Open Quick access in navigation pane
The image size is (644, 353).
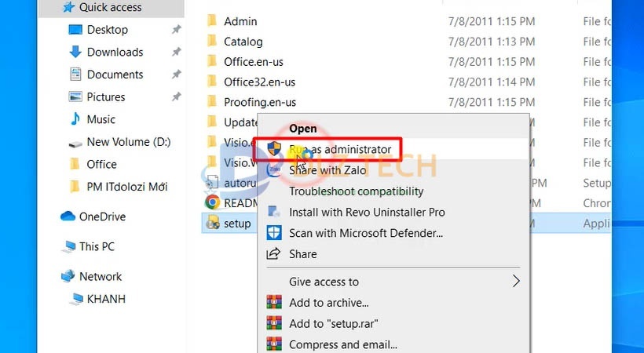click(x=110, y=7)
